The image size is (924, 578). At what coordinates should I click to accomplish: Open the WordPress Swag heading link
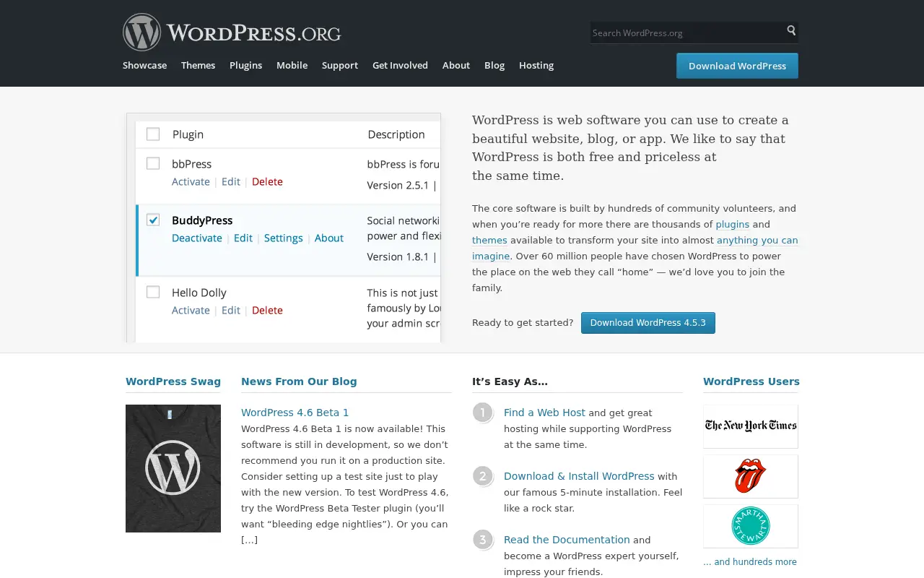point(173,381)
